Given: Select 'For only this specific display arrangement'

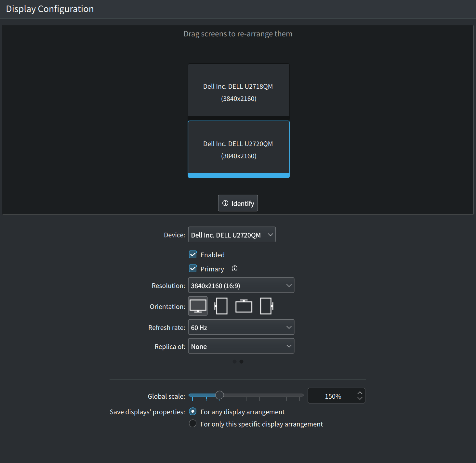Looking at the screenshot, I should pos(193,424).
